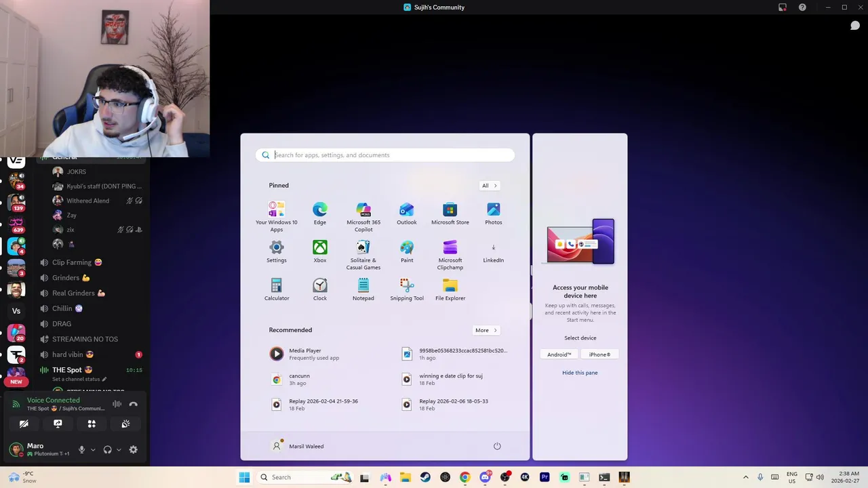Join the Grinders voice channel
The width and height of the screenshot is (868, 488).
91,278
